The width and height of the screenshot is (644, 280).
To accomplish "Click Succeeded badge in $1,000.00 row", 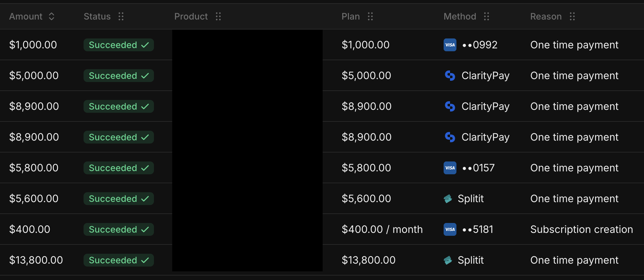I will click(119, 45).
